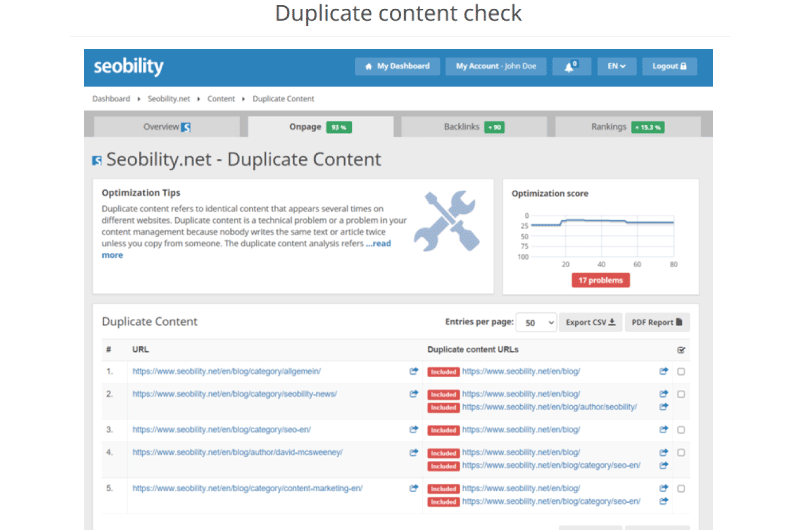This screenshot has width=800, height=530.
Task: Open the notification bell
Action: pos(571,66)
